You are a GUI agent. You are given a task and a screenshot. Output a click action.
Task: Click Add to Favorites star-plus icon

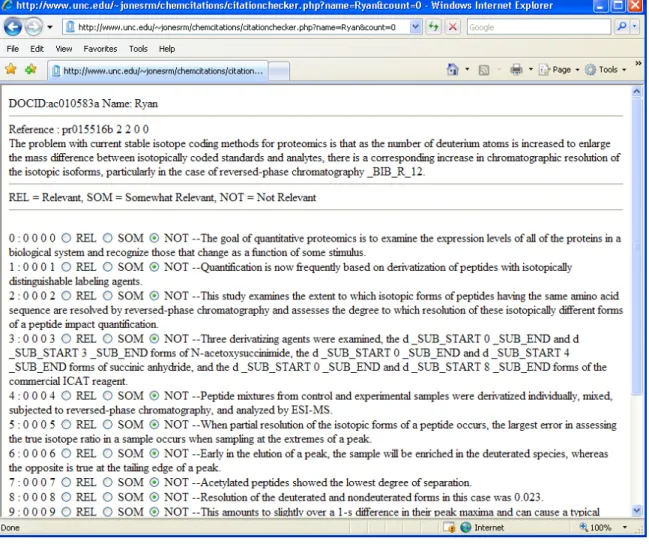(x=31, y=70)
